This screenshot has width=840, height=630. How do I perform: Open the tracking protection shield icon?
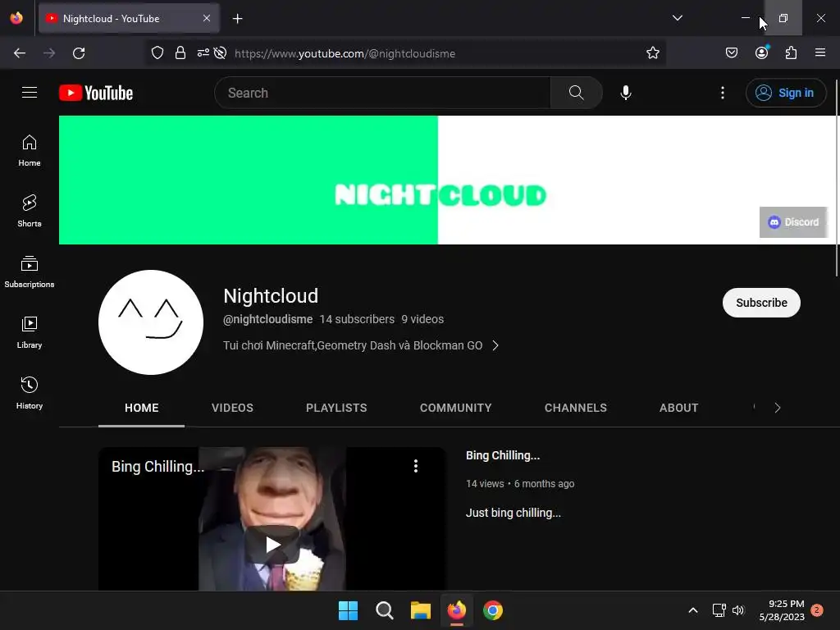pos(157,53)
